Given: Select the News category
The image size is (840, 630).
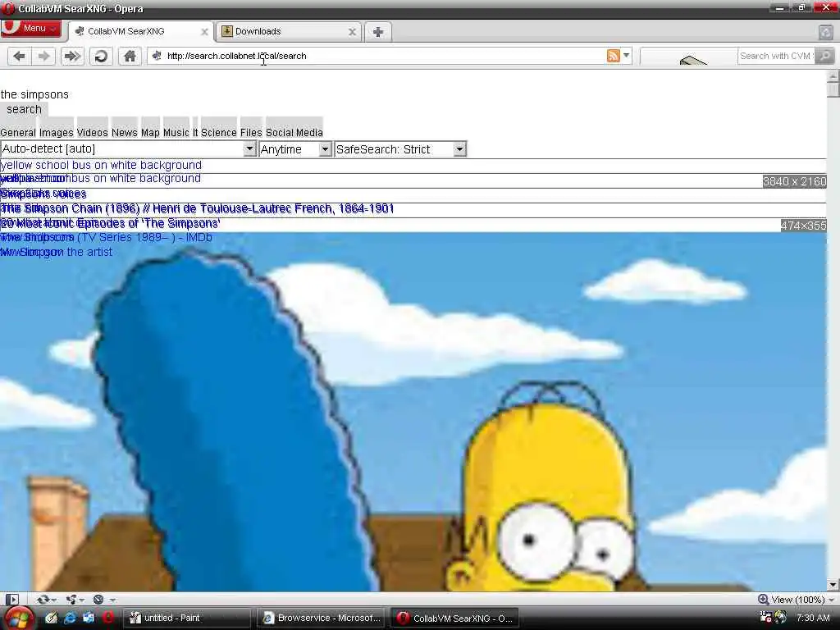Looking at the screenshot, I should pyautogui.click(x=125, y=132).
